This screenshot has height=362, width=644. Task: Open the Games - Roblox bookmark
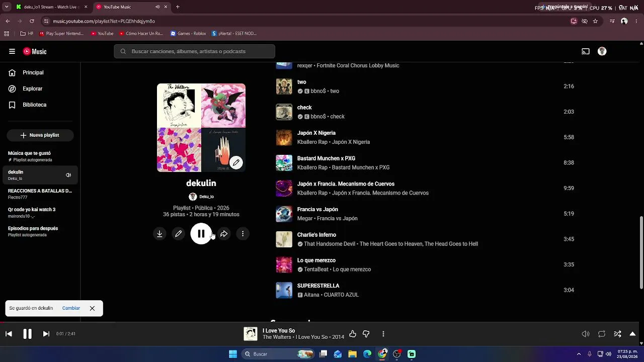(188, 34)
